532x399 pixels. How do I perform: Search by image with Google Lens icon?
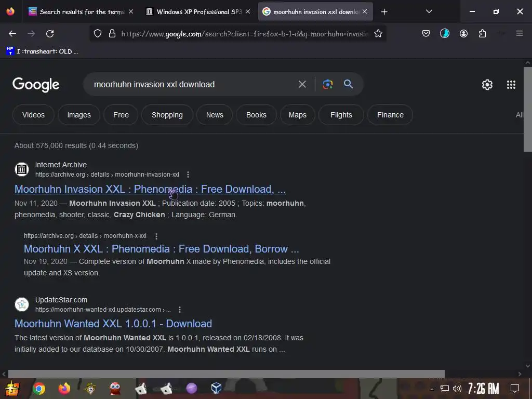coord(327,84)
